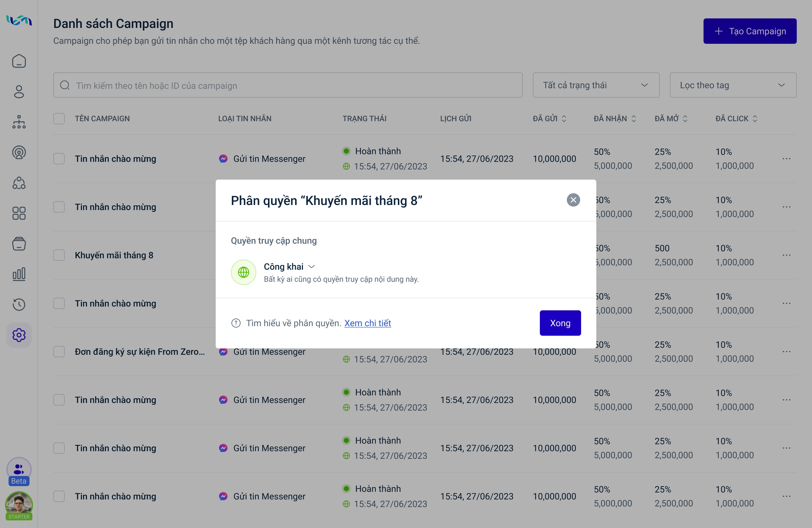Screen dimensions: 812x528
Task: Open the Xem chi tiết link
Action: click(x=367, y=323)
